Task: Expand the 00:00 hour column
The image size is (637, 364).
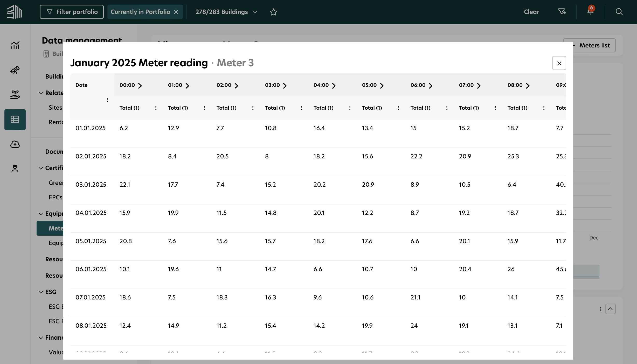Action: pos(140,86)
